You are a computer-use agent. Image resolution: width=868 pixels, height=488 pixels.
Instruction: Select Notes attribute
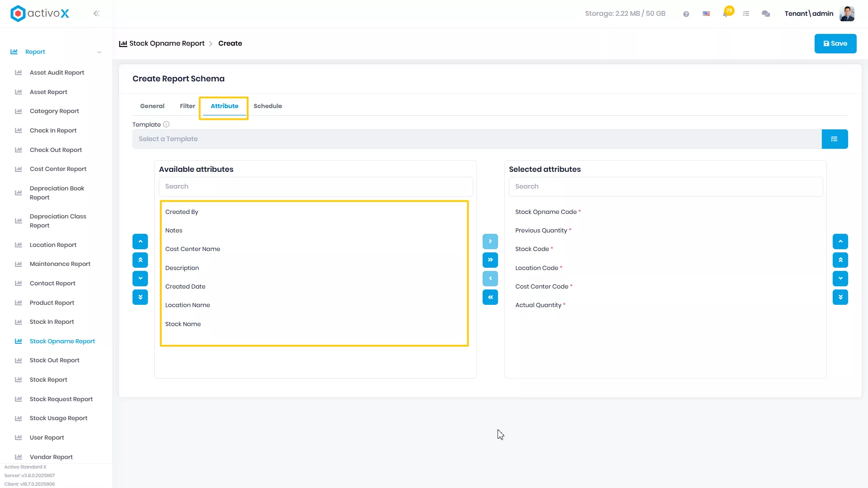(x=174, y=231)
